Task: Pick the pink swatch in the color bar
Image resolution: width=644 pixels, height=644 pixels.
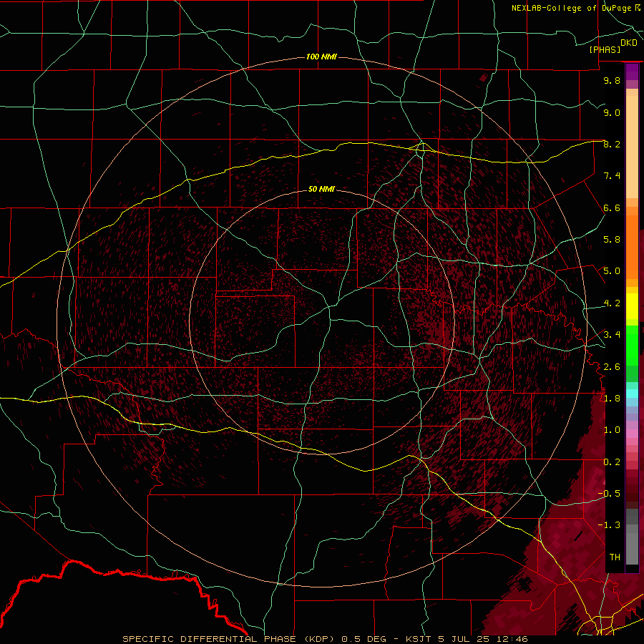Action: [x=632, y=433]
